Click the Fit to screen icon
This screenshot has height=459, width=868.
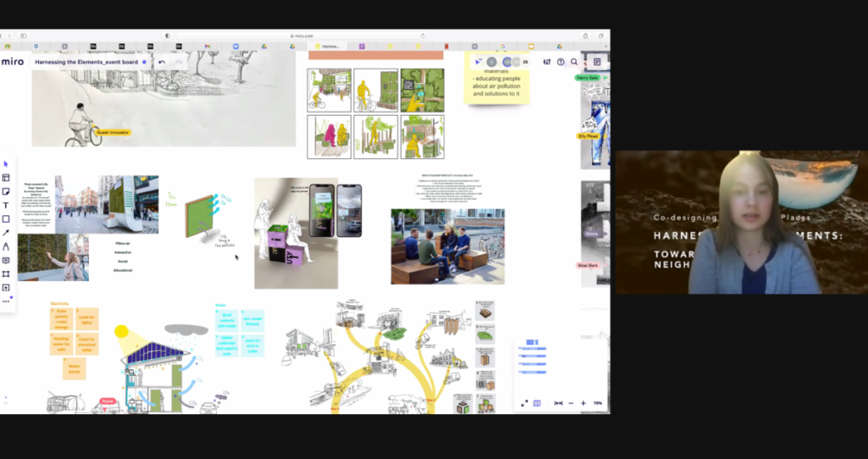click(559, 403)
